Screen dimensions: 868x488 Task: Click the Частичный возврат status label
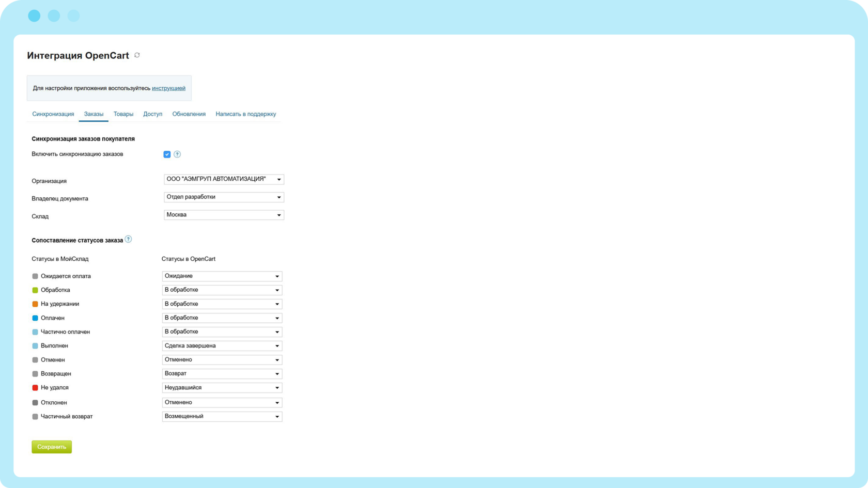[67, 417]
